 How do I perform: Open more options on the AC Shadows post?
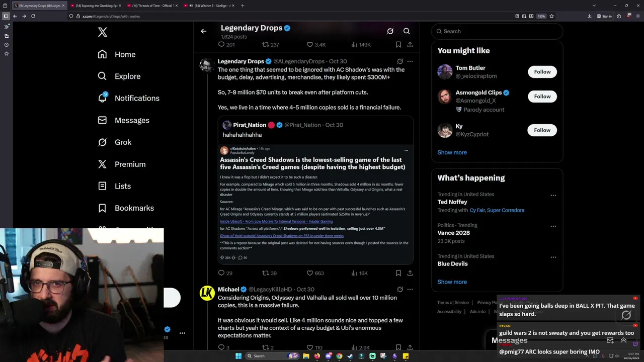(410, 61)
